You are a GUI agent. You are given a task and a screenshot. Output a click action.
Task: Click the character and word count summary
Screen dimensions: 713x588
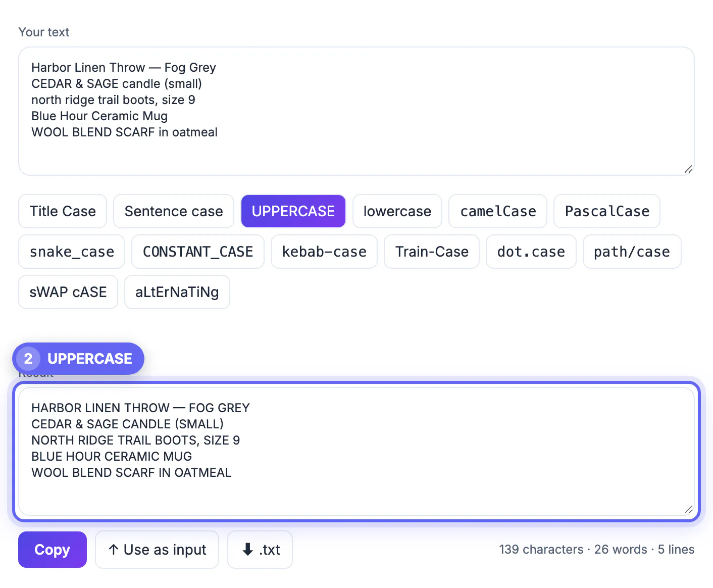point(597,550)
